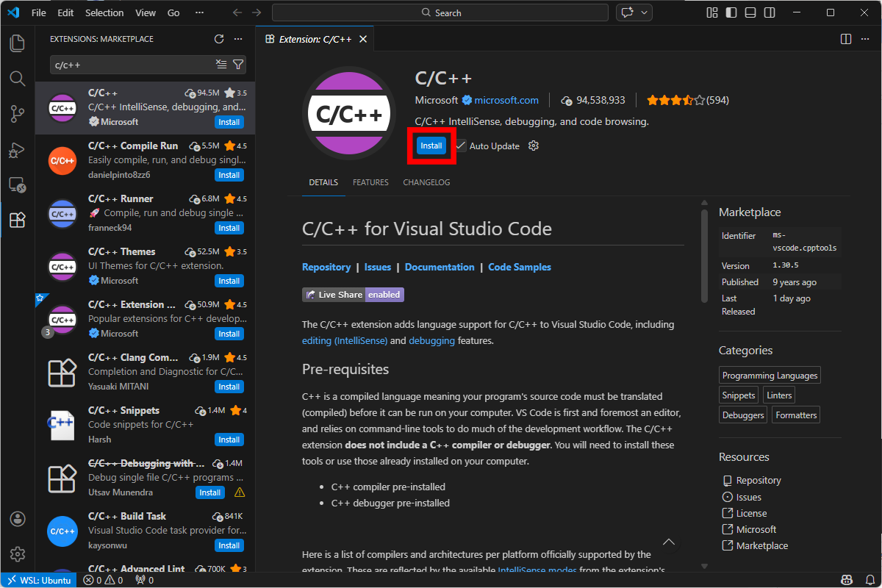
Task: Open the Accounts icon in the activity bar
Action: coord(17,518)
